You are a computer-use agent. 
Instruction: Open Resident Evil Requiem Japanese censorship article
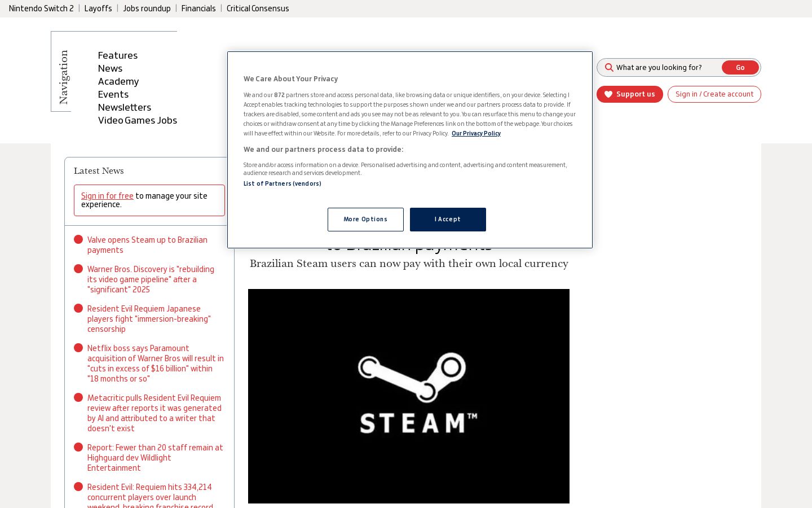tap(149, 319)
